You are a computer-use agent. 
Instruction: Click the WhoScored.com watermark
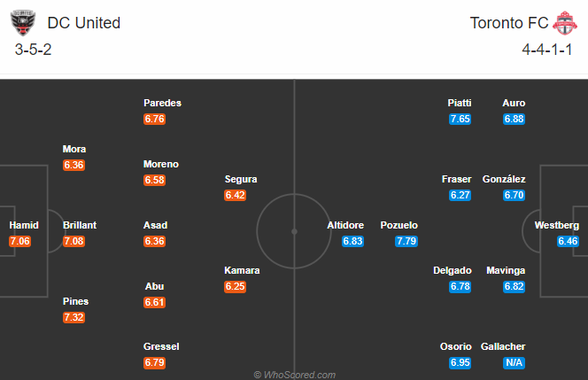tap(294, 375)
